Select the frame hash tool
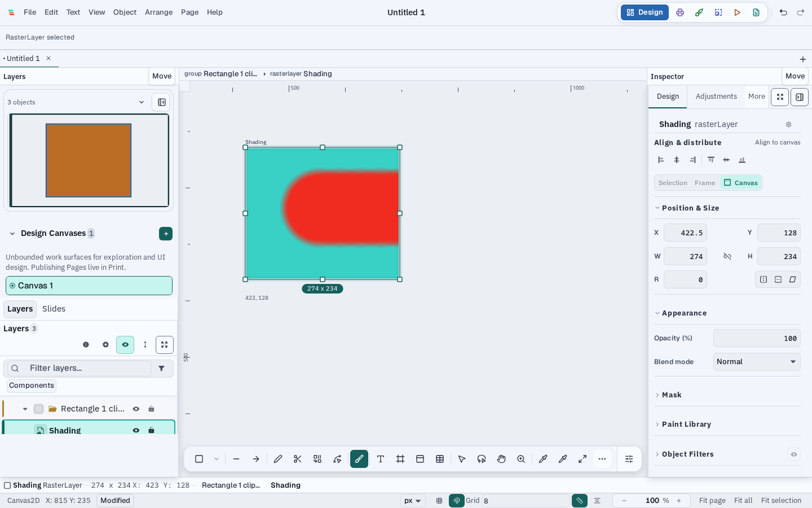The width and height of the screenshot is (812, 508). click(400, 459)
